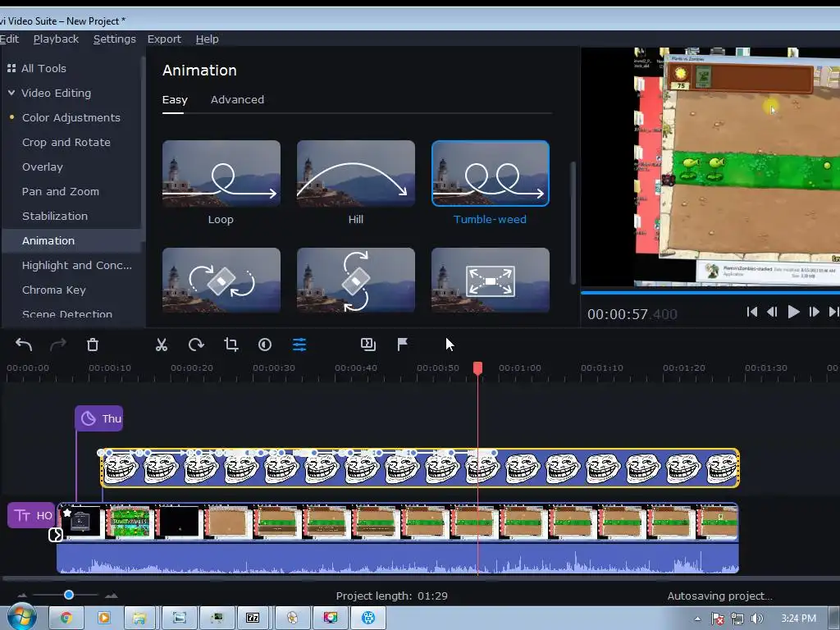Viewport: 840px width, 630px height.
Task: Select the audio waveform track
Action: point(398,558)
